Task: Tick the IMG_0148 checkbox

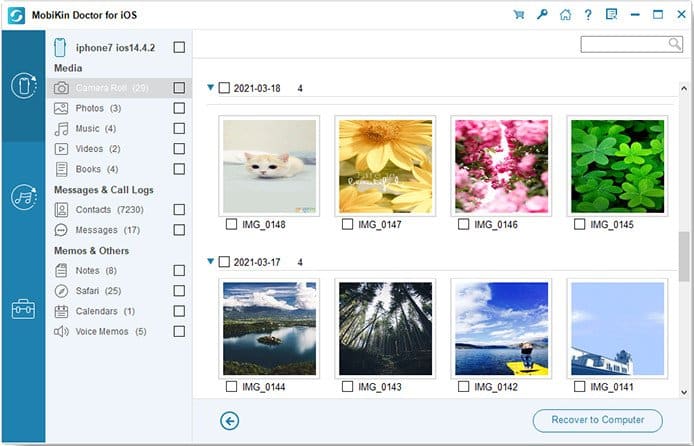Action: pyautogui.click(x=231, y=224)
